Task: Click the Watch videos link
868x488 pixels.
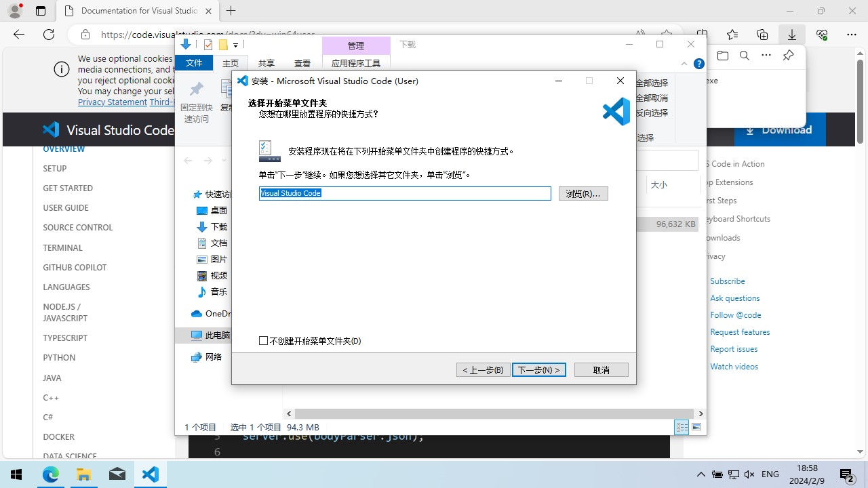Action: point(734,366)
